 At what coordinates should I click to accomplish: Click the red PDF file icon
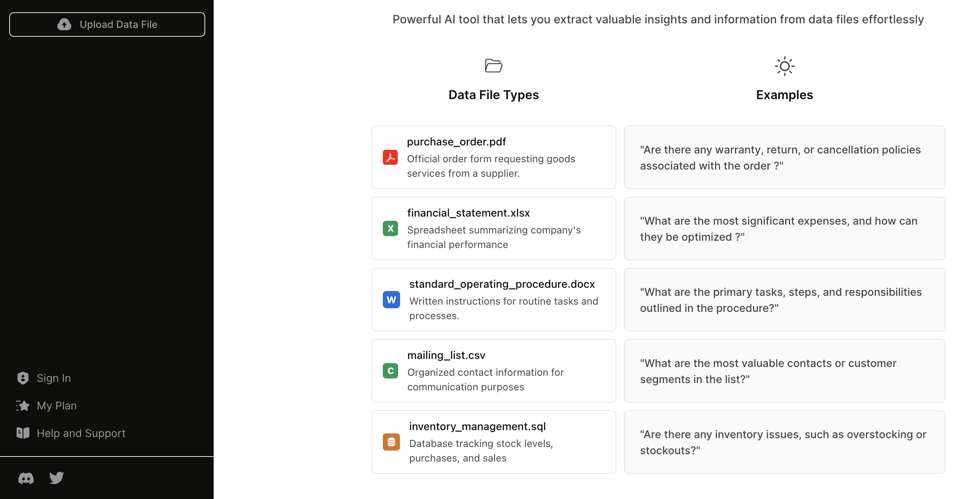(390, 157)
